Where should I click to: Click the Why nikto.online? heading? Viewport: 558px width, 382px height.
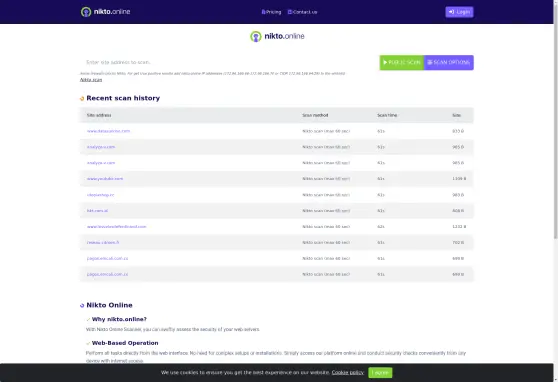[x=119, y=319]
